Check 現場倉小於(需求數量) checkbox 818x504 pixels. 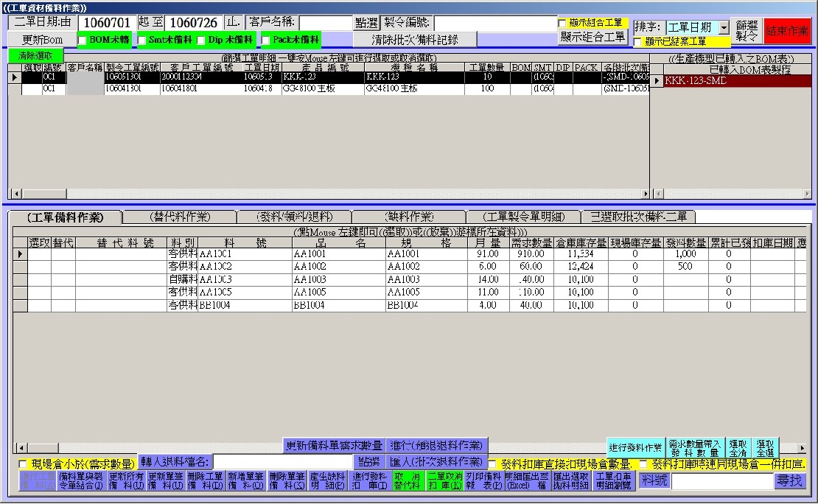22,463
